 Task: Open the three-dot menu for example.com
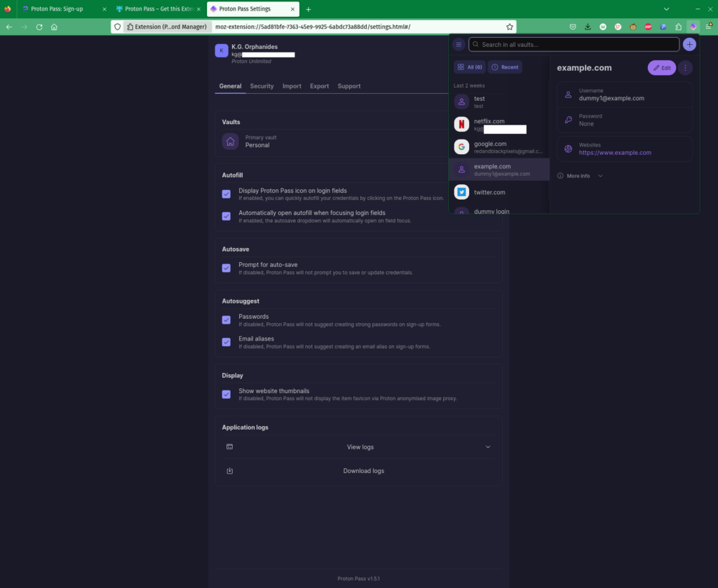685,68
